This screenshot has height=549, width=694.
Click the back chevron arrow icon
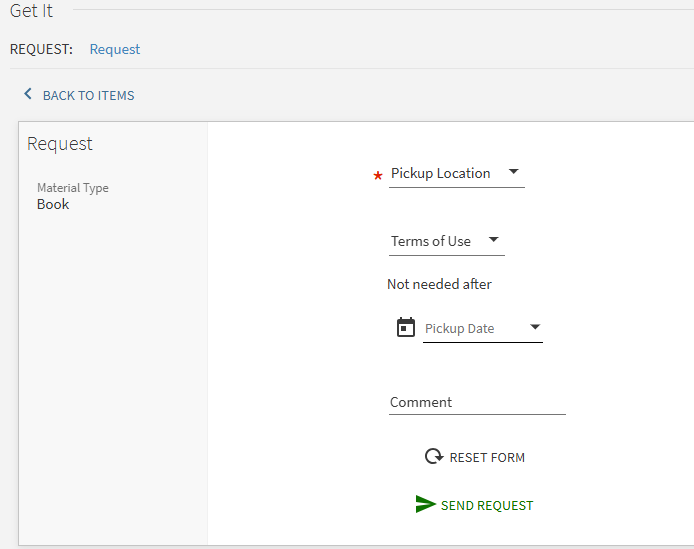pos(28,94)
